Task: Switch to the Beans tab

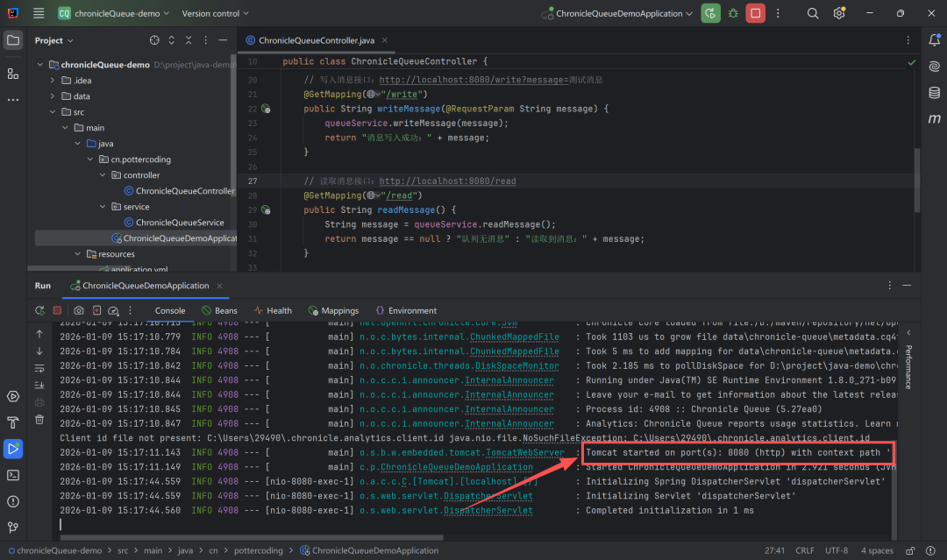Action: (219, 310)
